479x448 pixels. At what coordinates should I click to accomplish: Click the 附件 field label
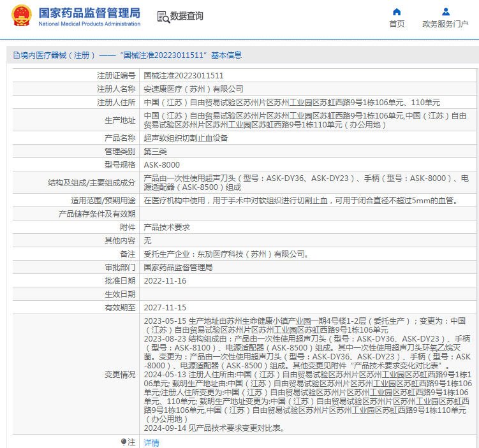(128, 228)
